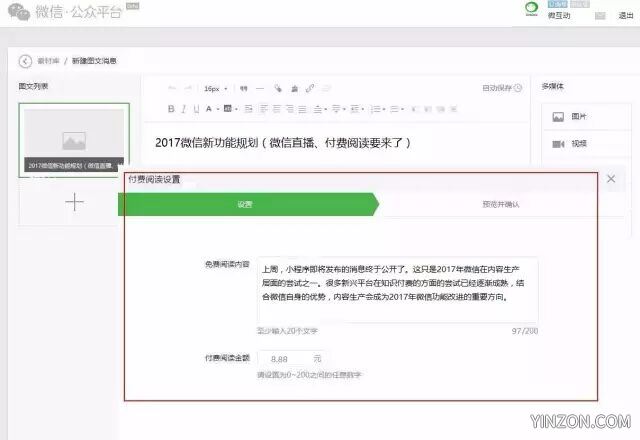Open the message envelope icon in header

pyautogui.click(x=600, y=16)
